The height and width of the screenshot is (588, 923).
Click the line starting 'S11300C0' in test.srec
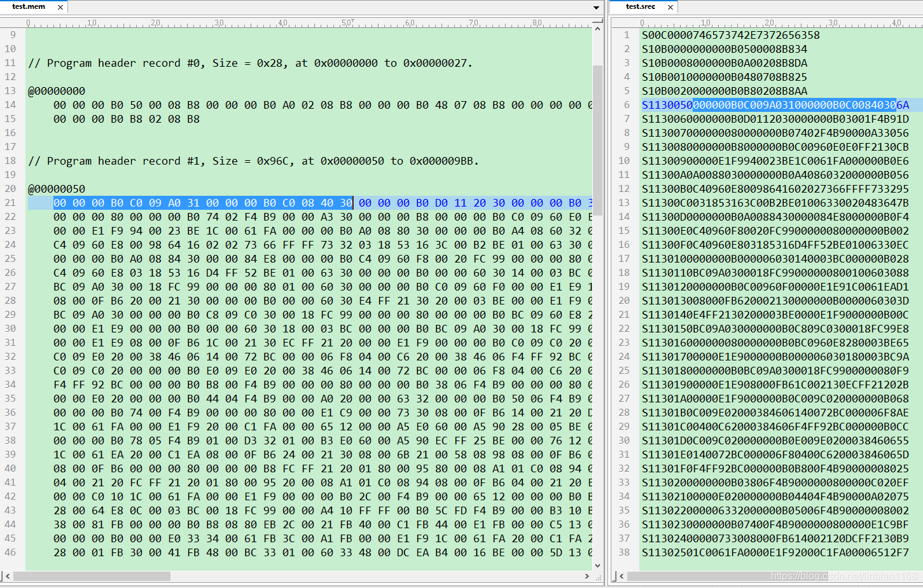[775, 203]
